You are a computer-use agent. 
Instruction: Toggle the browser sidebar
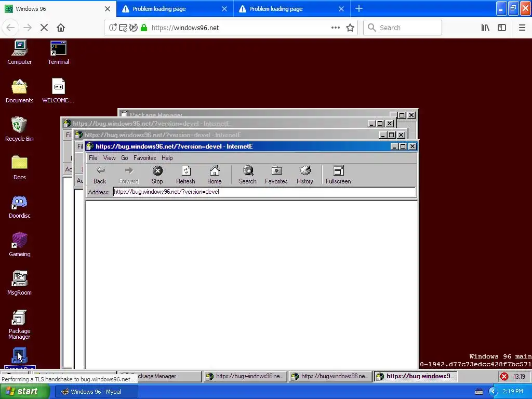(502, 28)
